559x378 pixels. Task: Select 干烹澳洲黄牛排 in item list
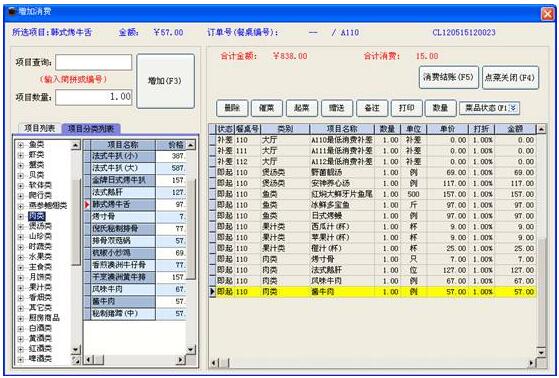click(123, 277)
